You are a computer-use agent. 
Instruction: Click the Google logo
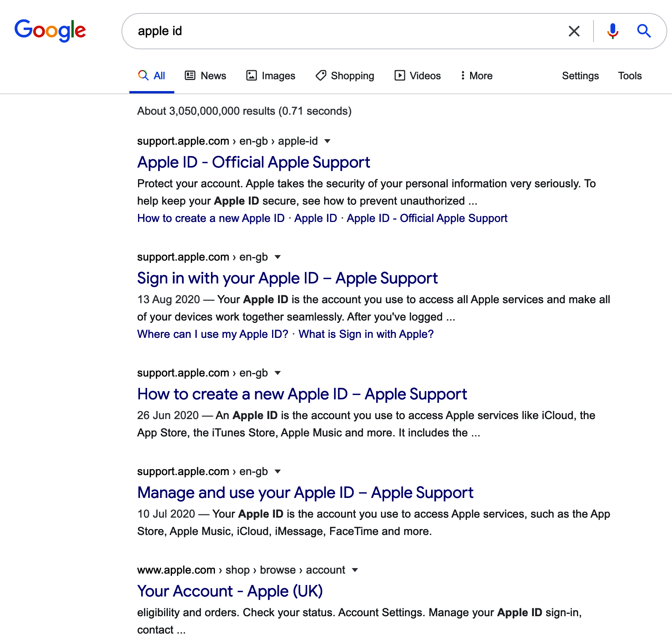(x=50, y=30)
